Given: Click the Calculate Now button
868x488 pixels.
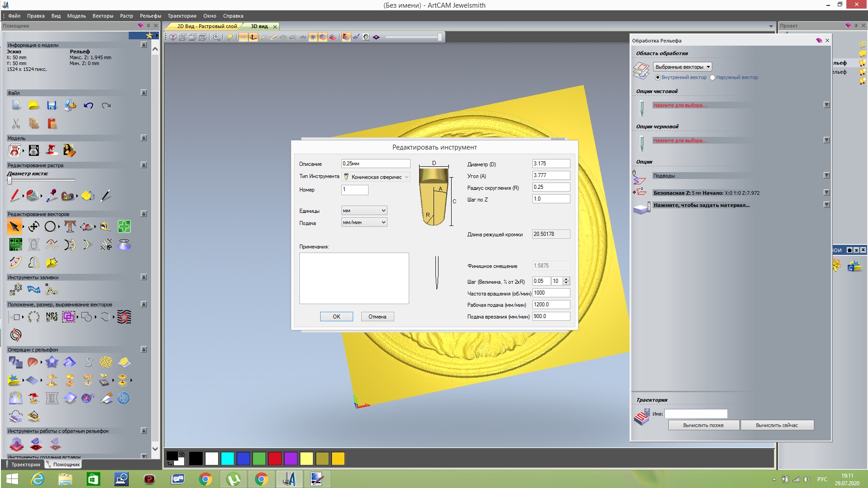Looking at the screenshot, I should coord(777,425).
